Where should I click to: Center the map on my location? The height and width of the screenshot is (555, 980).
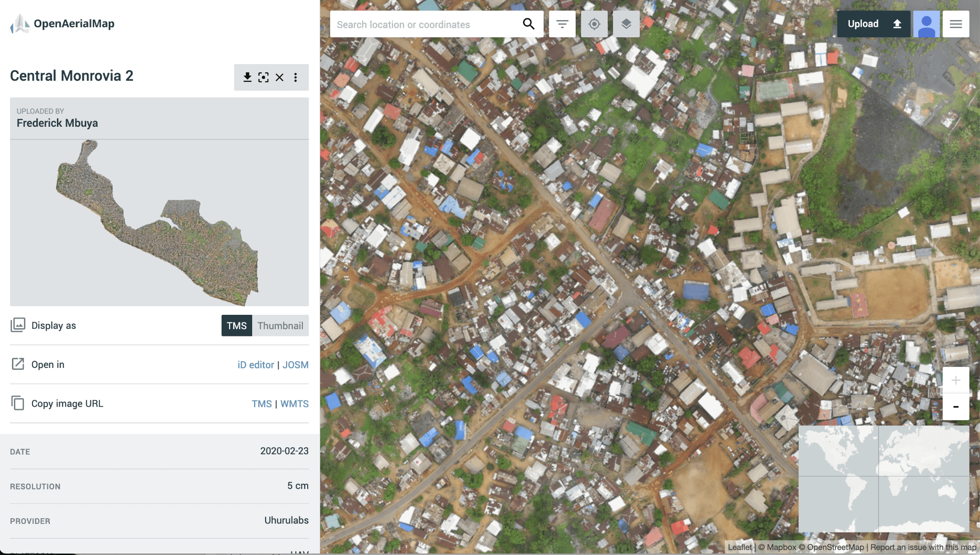pyautogui.click(x=594, y=24)
